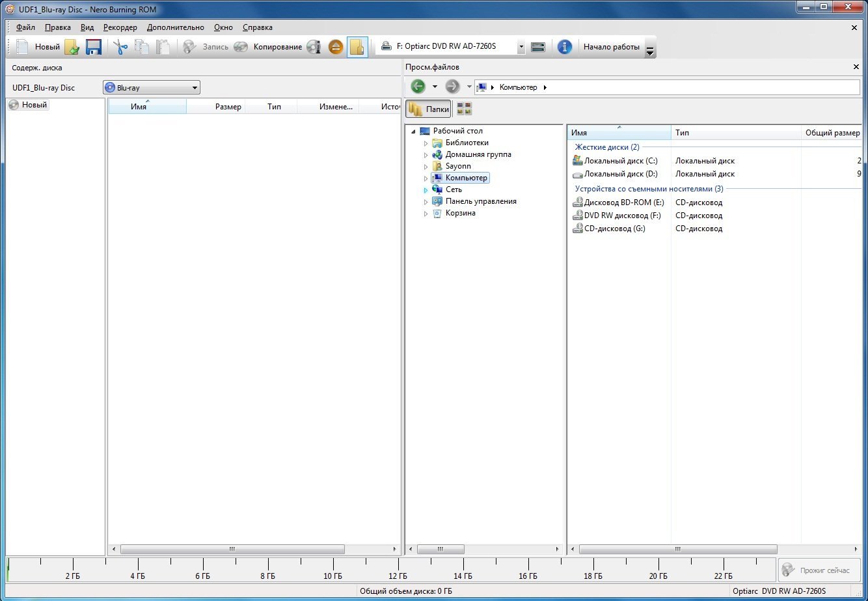Screen dimensions: 868x601
Task: Click the Cut scissors icon
Action: pyautogui.click(x=120, y=47)
